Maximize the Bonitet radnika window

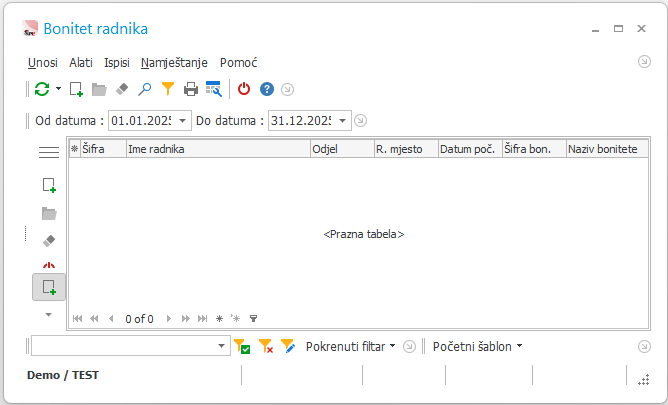618,29
